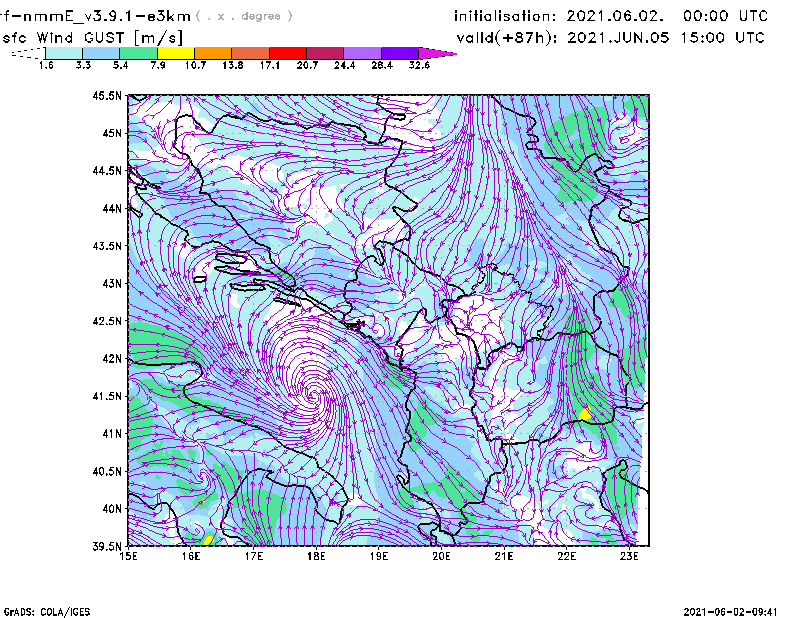
Task: Click the '22E' longitude label
Action: pos(567,556)
